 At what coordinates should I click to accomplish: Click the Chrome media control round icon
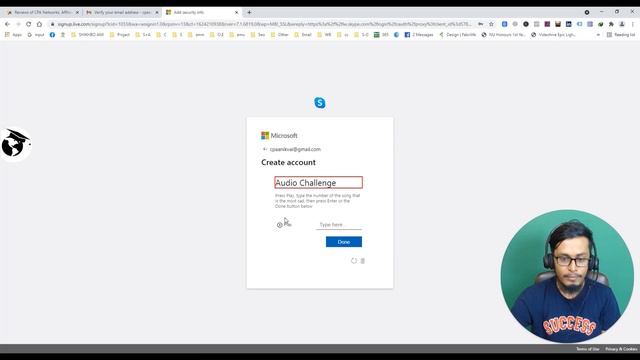click(587, 13)
